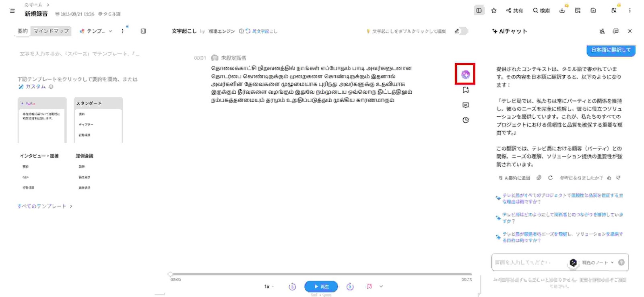Viewport: 644px width, 297px height.
Task: Open the playback speed 1x dropdown
Action: click(268, 287)
